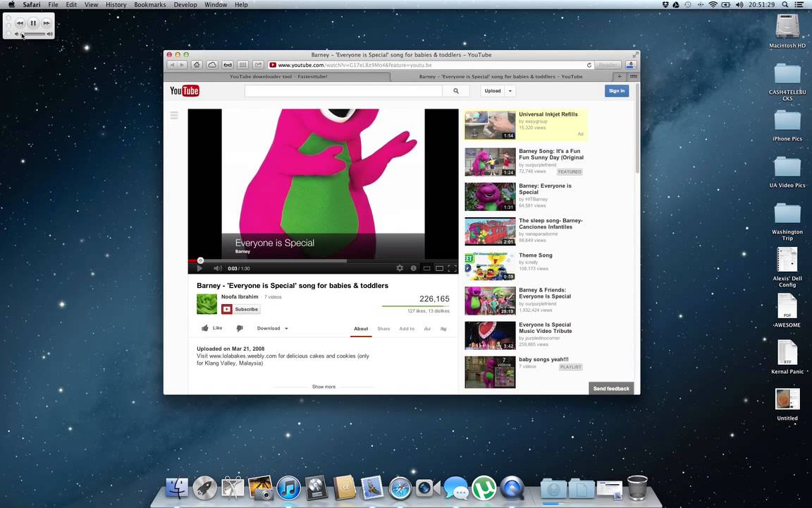Open the Reading List glasses icon
The width and height of the screenshot is (812, 508).
coord(228,65)
